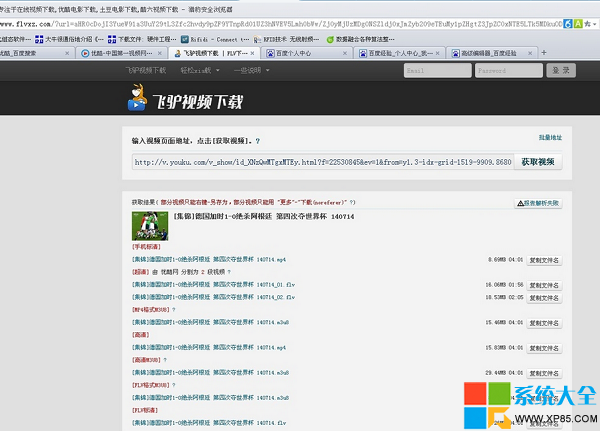Viewport: 600px width, 431px height.
Task: Close the 优酷-中国第一视频网 tab
Action: tap(160, 53)
